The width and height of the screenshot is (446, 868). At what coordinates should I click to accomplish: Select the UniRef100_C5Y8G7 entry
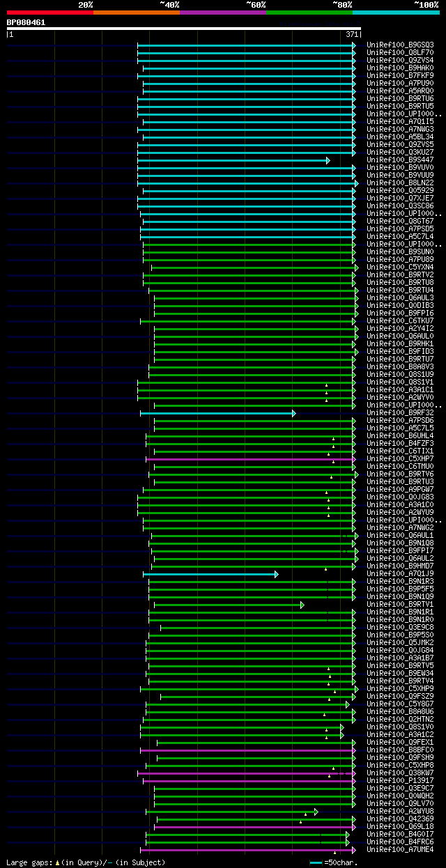pos(401,704)
